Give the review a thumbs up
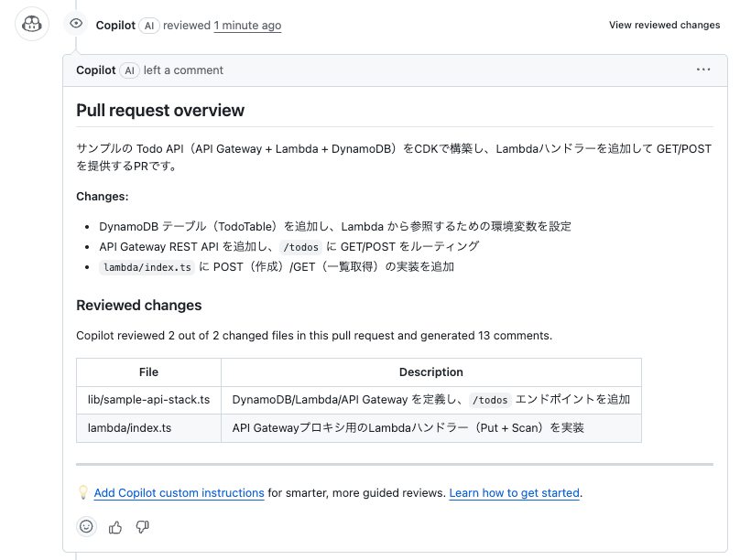 click(115, 526)
